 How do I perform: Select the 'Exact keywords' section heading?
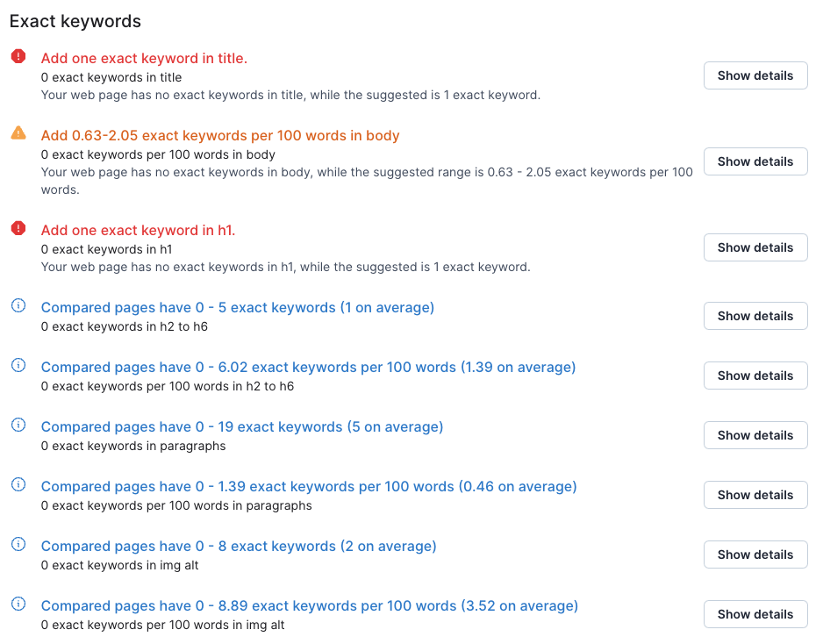point(76,20)
